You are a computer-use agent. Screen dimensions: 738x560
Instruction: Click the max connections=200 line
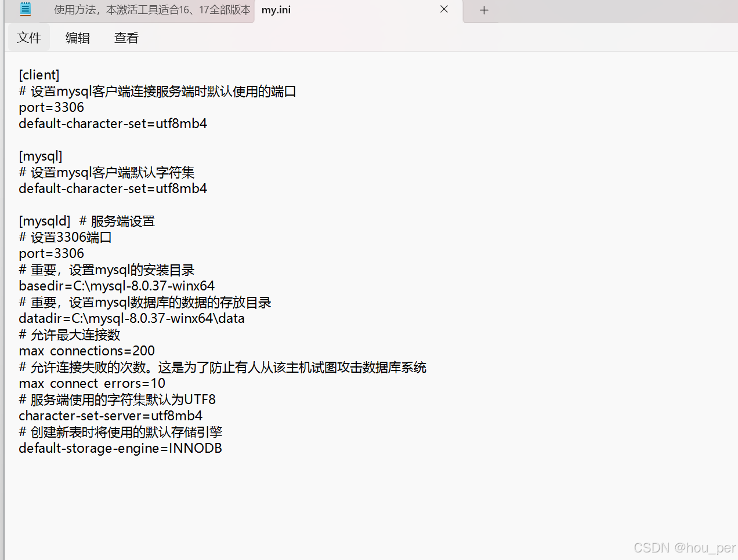[x=86, y=351]
